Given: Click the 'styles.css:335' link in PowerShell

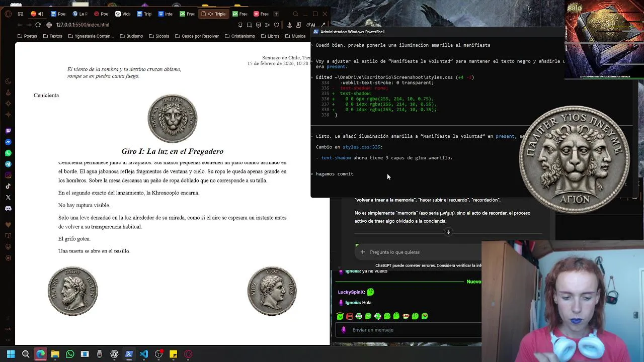Looking at the screenshot, I should click(x=361, y=147).
